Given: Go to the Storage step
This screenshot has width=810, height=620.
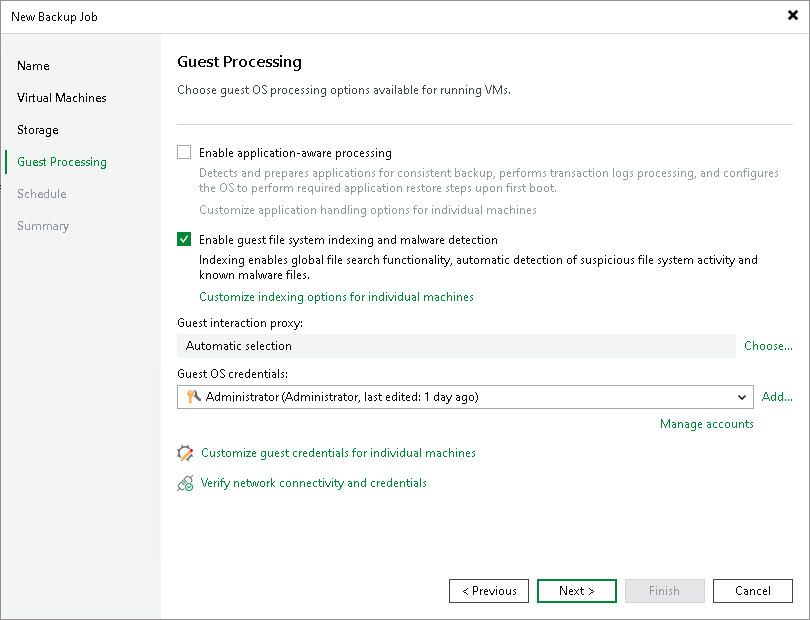Looking at the screenshot, I should [x=38, y=130].
